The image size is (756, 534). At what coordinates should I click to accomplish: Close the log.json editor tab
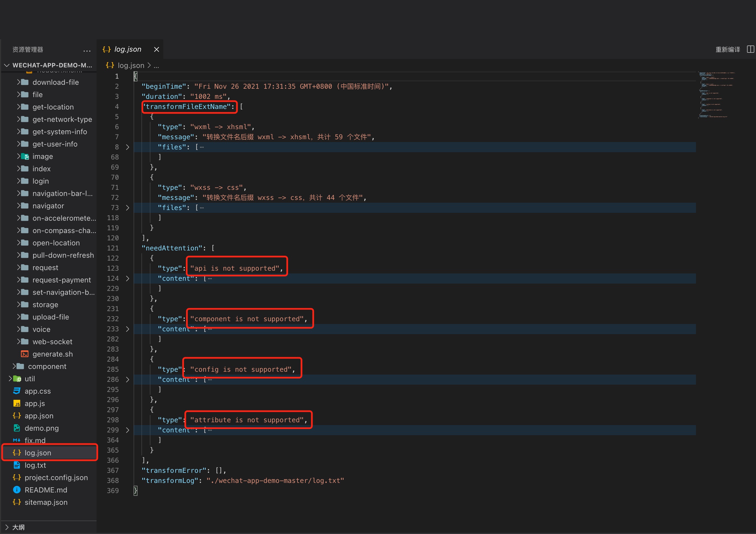(156, 49)
